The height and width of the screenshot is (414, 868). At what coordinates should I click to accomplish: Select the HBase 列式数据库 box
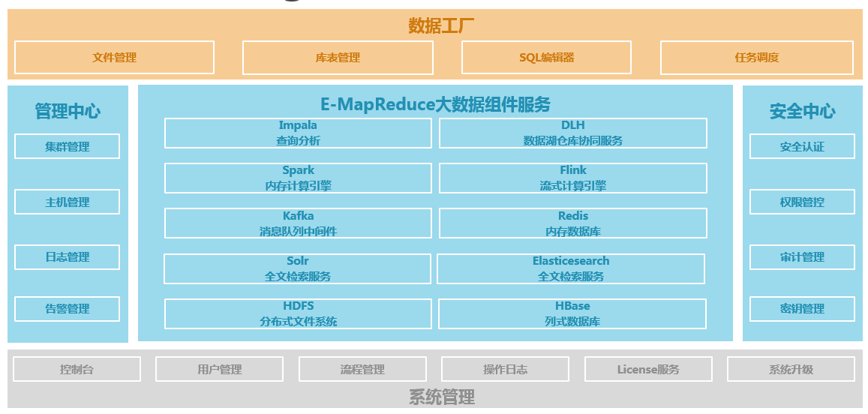[572, 313]
